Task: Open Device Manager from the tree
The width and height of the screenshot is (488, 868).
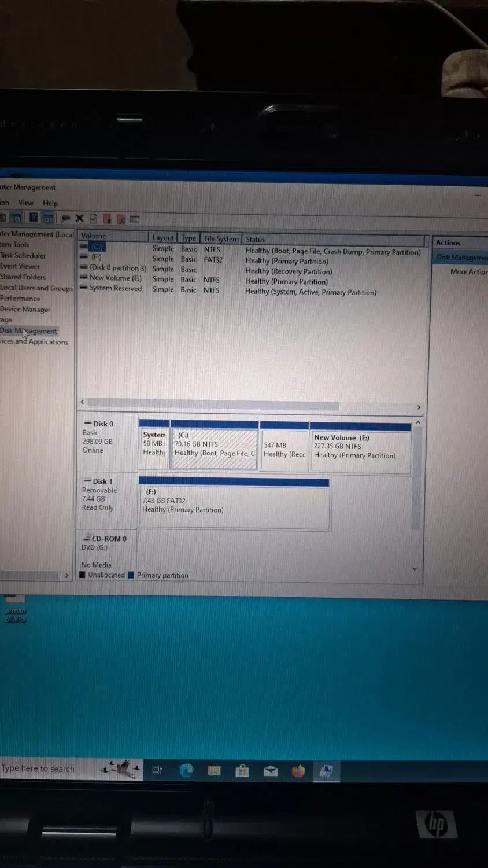Action: tap(25, 309)
